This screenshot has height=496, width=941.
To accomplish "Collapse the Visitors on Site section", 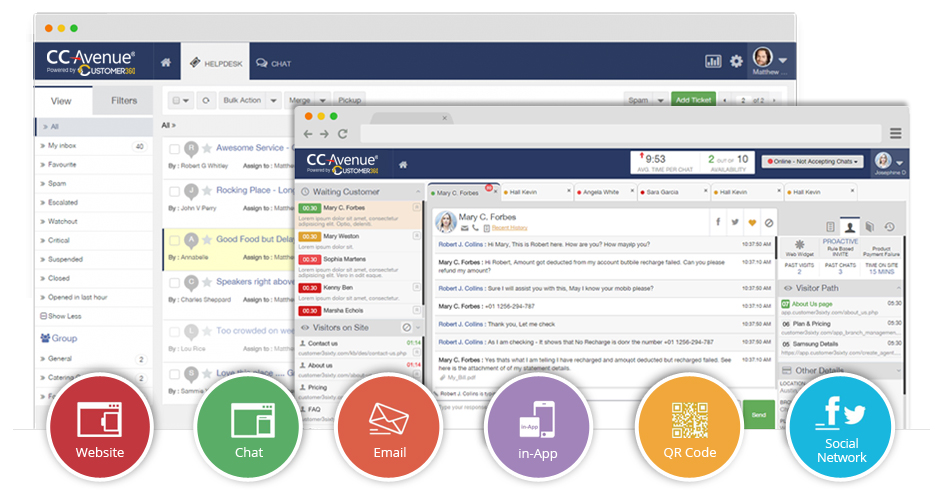I will (418, 328).
